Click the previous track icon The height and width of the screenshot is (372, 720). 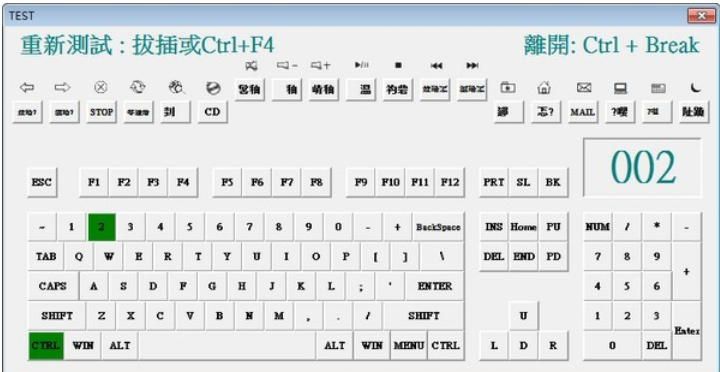pyautogui.click(x=436, y=66)
